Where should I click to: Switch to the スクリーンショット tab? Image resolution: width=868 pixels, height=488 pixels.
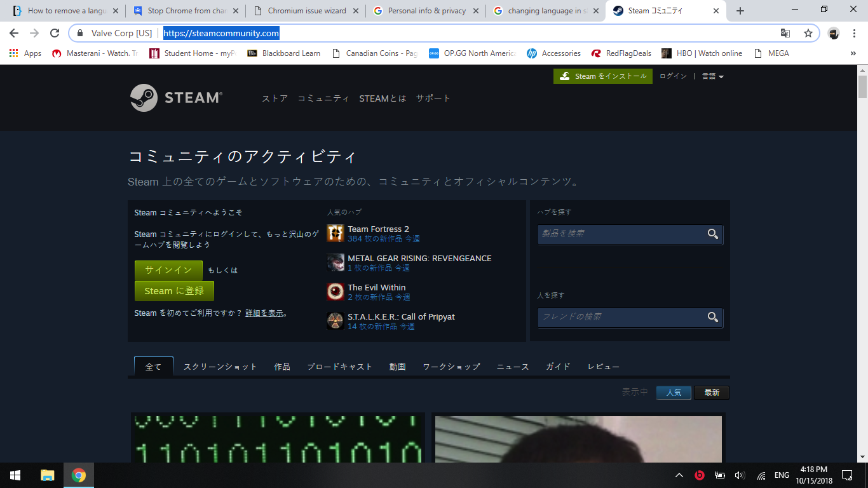tap(220, 367)
